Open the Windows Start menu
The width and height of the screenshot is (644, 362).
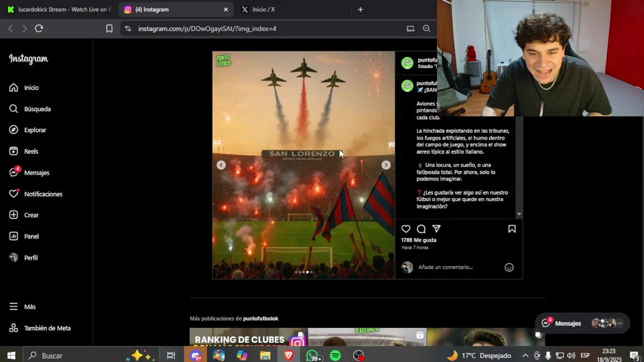tap(11, 355)
